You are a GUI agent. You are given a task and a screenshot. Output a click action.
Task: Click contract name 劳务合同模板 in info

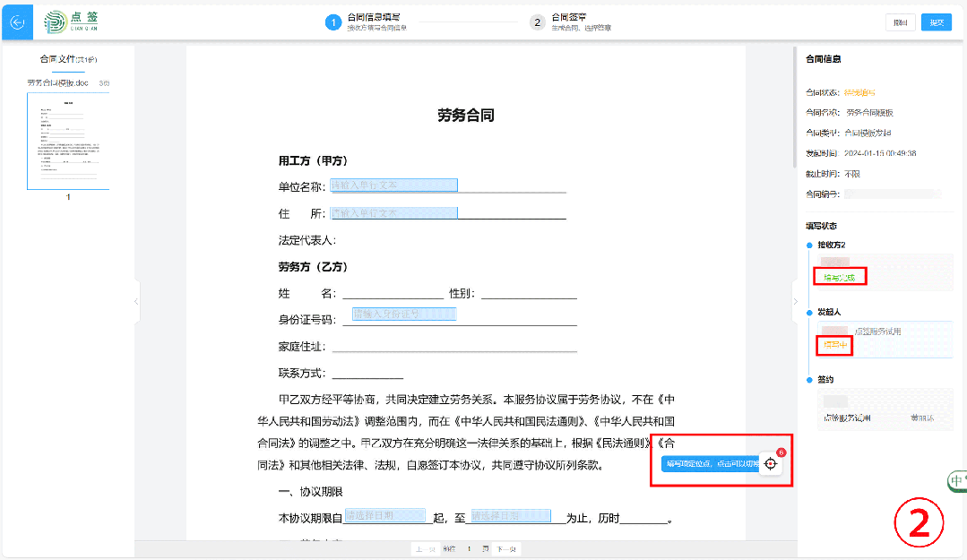pyautogui.click(x=869, y=113)
